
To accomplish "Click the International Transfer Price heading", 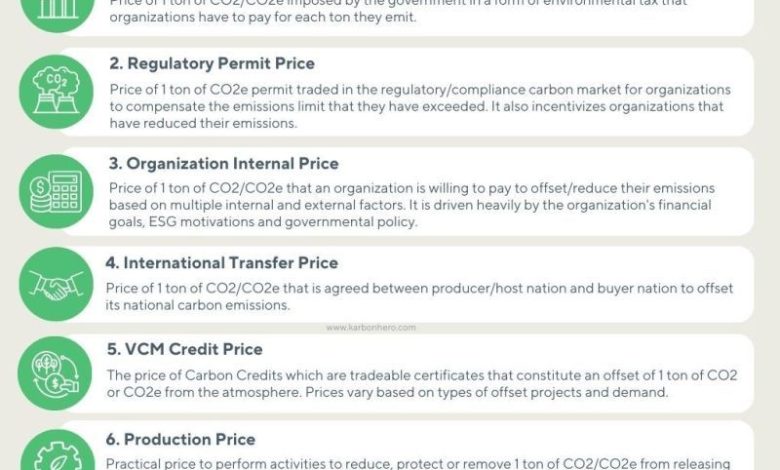I will pos(221,263).
